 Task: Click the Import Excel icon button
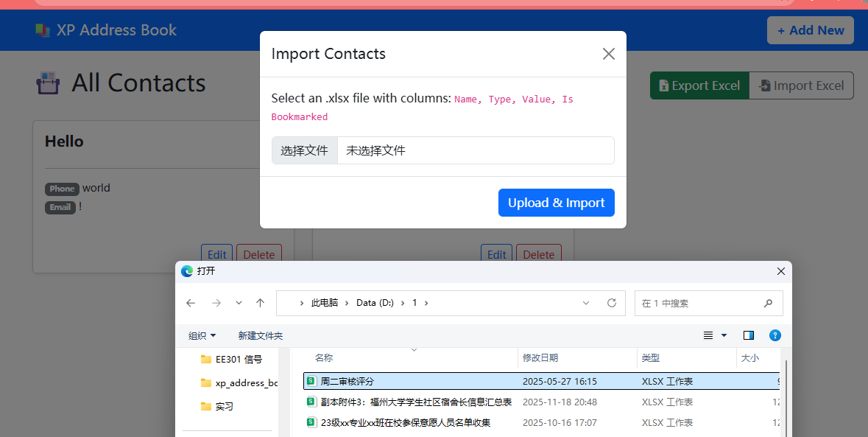coord(766,85)
